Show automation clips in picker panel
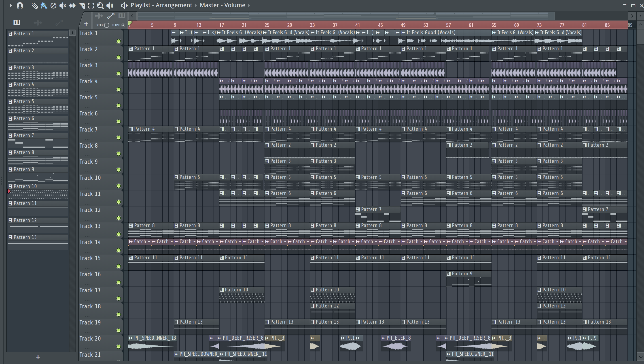The height and width of the screenshot is (364, 644). click(59, 23)
